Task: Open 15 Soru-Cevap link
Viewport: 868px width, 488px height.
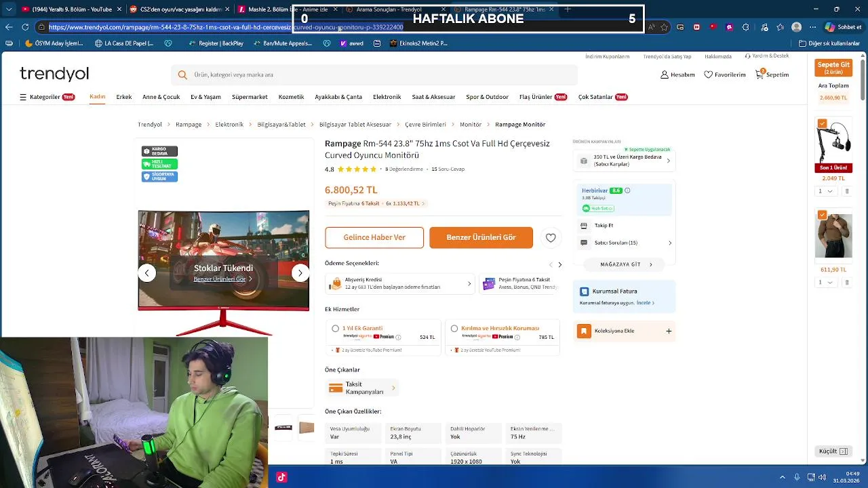Action: coord(448,169)
